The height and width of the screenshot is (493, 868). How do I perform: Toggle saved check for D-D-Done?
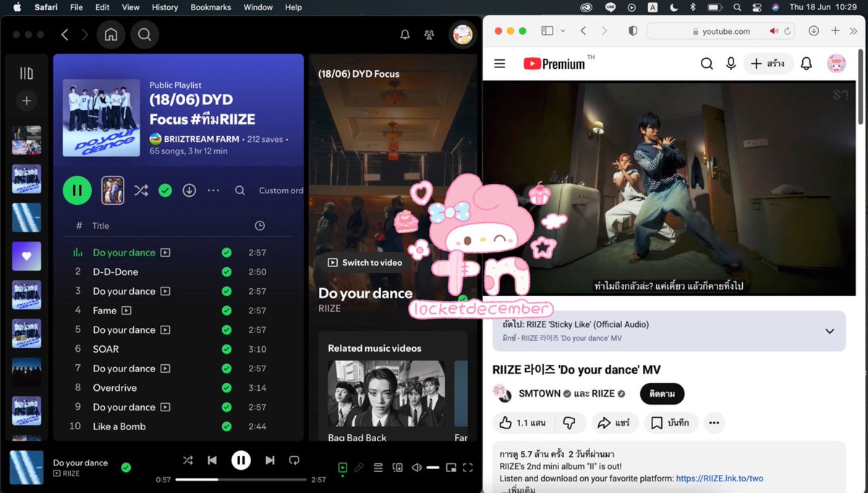pos(226,271)
